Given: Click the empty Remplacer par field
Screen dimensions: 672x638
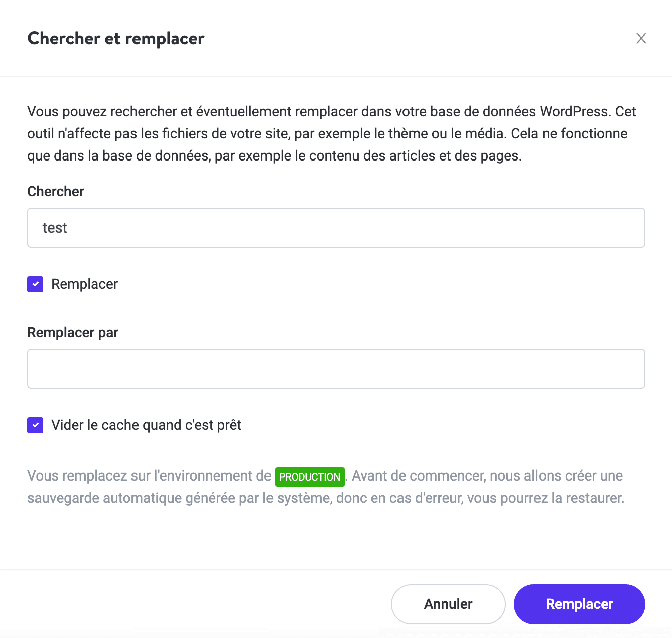Looking at the screenshot, I should click(x=336, y=369).
